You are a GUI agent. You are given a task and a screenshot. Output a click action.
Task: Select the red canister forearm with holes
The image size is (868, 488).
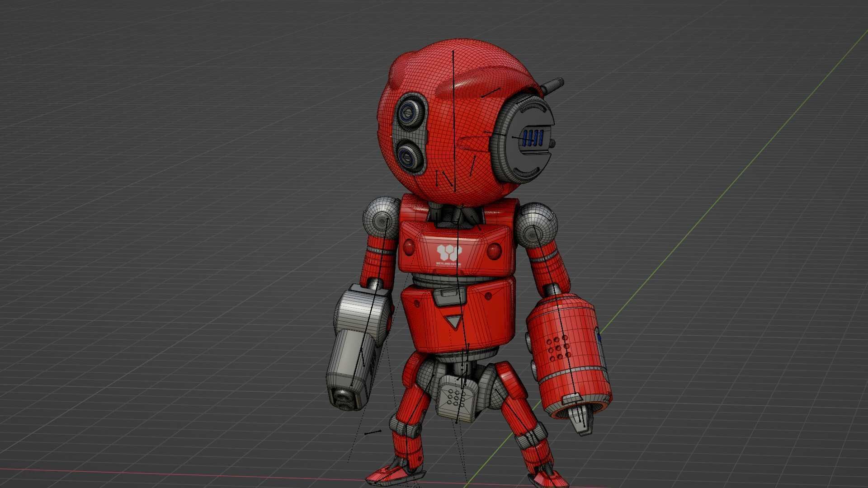[569, 355]
